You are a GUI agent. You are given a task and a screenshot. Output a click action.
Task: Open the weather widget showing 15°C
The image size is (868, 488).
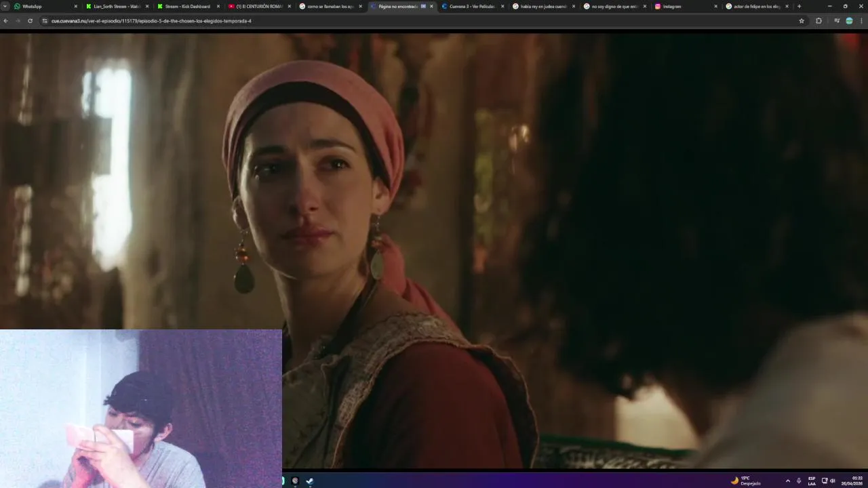click(x=746, y=481)
